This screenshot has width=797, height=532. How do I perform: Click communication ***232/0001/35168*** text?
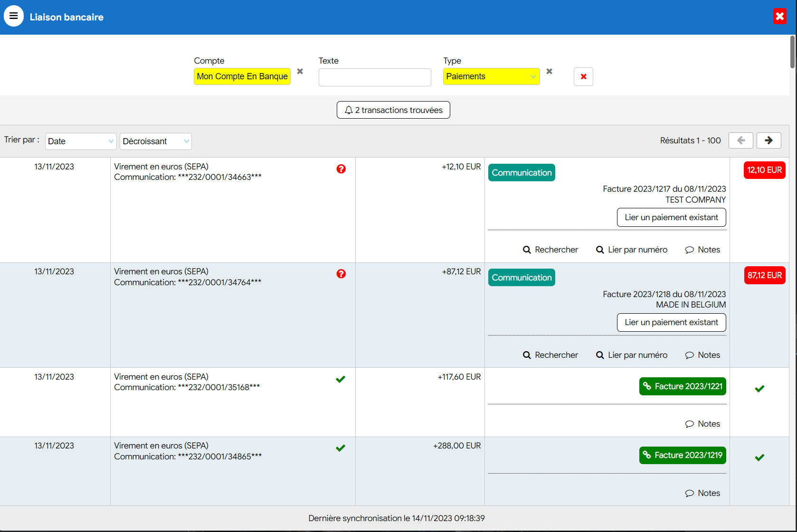219,387
